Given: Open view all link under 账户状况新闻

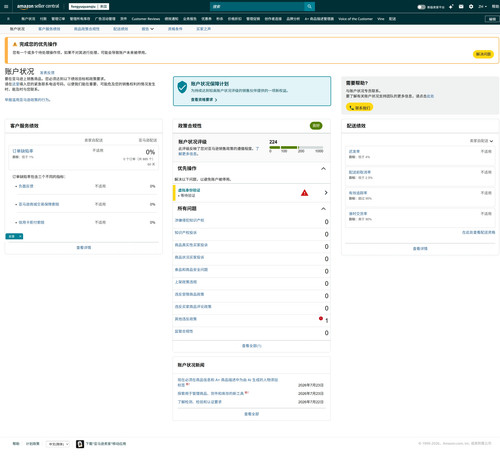Looking at the screenshot, I should [x=252, y=414].
